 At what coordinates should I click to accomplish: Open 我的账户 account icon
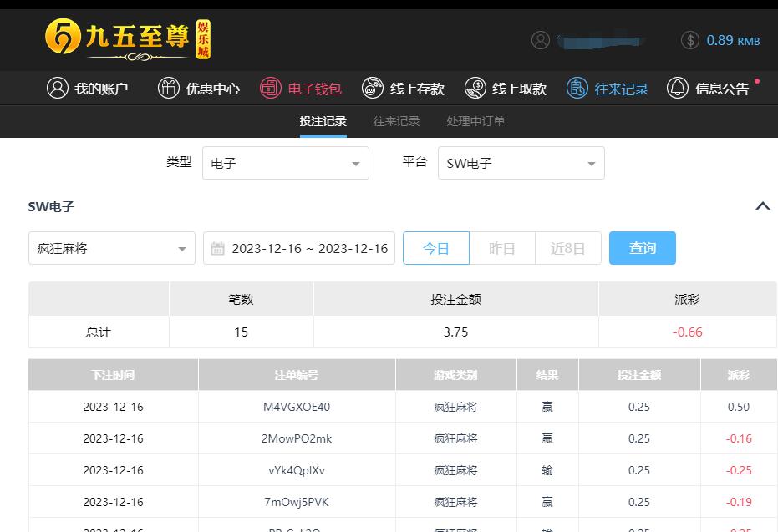pyautogui.click(x=57, y=88)
